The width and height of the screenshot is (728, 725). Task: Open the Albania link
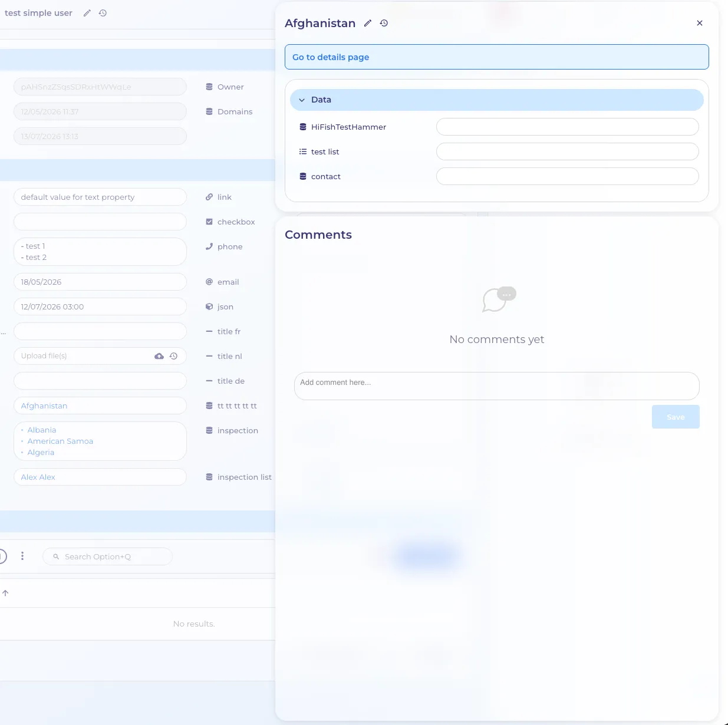tap(42, 430)
